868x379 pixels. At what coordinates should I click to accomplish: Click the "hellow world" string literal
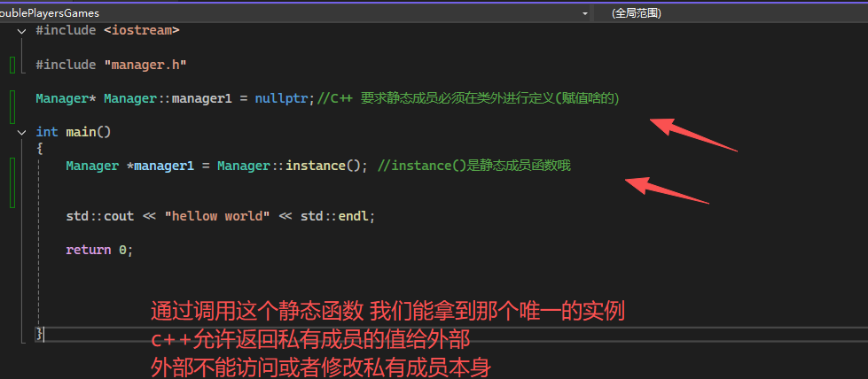216,216
